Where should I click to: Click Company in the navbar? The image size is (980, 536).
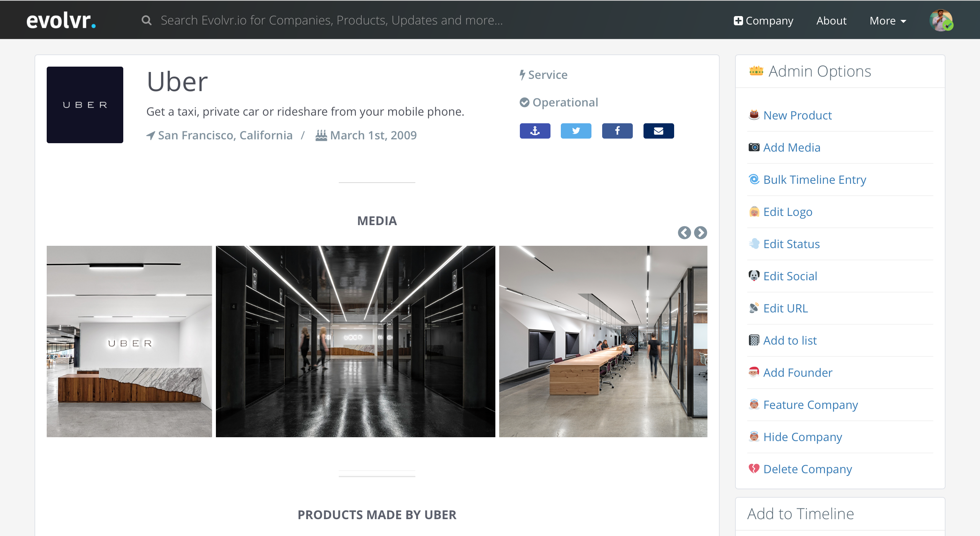[763, 21]
